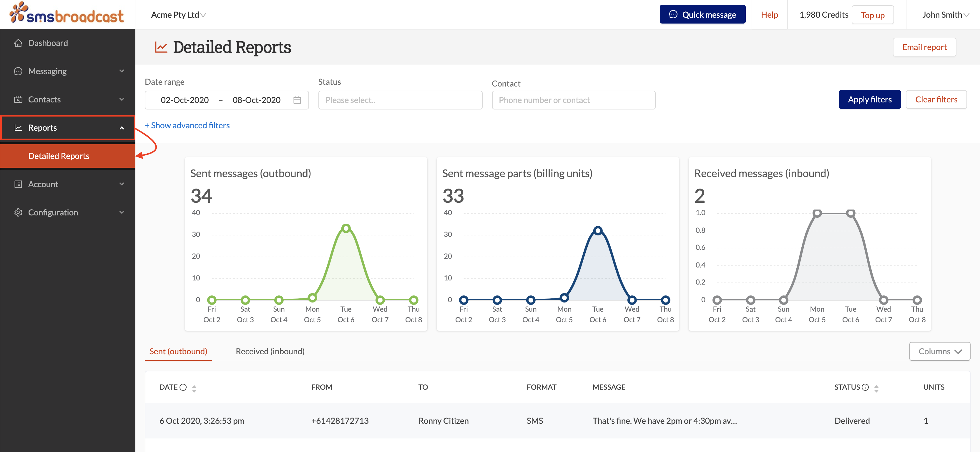Open Contacts via the sidebar icon
The image size is (980, 452).
pos(19,99)
